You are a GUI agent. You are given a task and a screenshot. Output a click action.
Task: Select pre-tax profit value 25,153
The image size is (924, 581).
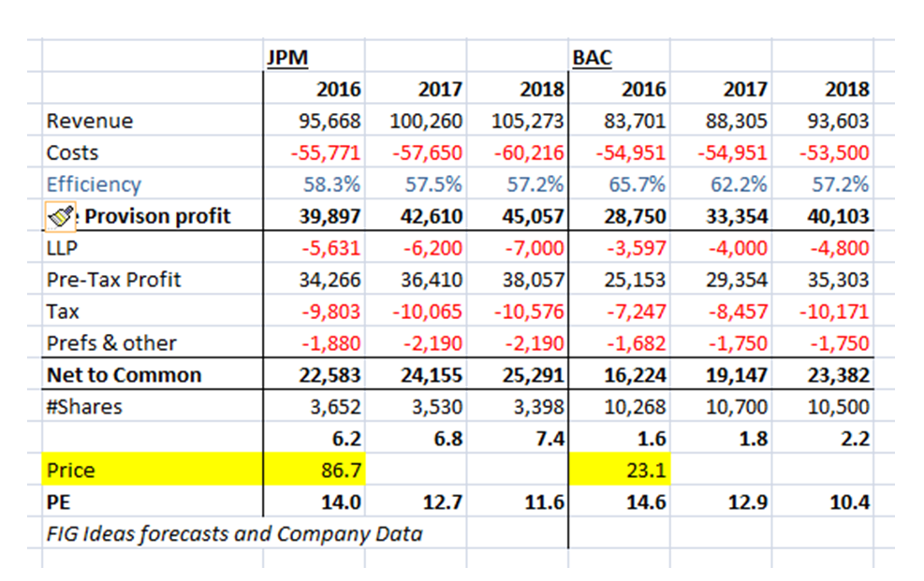(635, 280)
